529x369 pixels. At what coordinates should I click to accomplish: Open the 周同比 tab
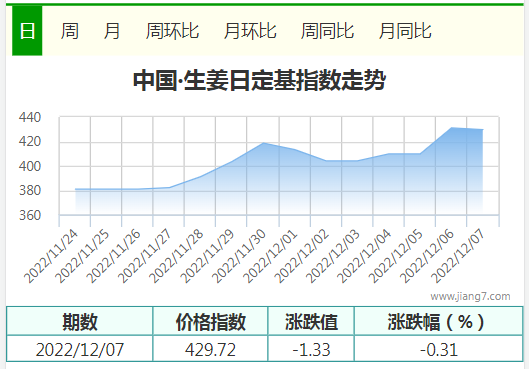point(327,31)
